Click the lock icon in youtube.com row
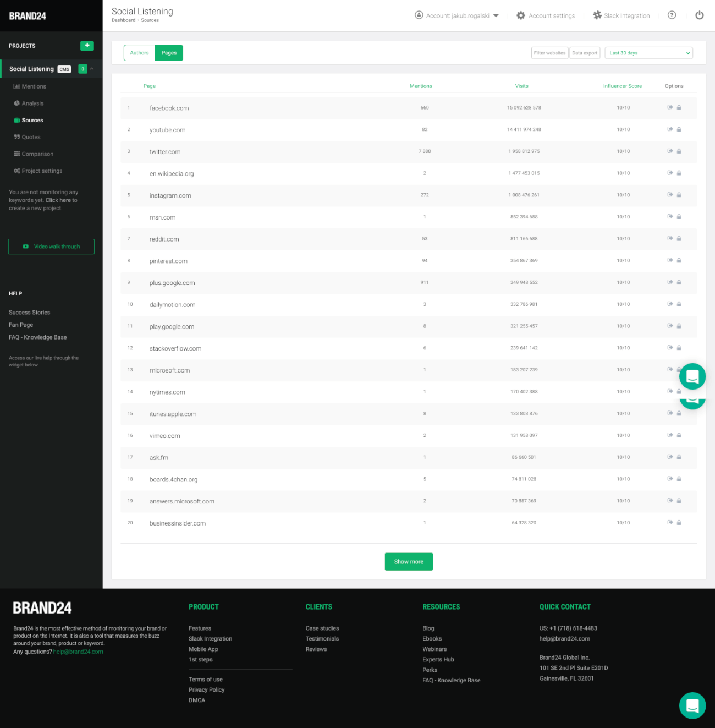This screenshot has height=728, width=715. coord(679,129)
